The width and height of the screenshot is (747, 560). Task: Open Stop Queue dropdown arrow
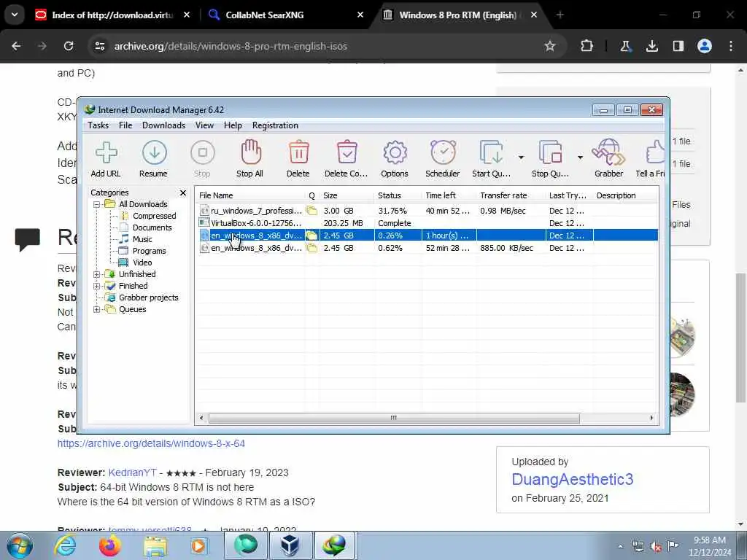pos(580,157)
